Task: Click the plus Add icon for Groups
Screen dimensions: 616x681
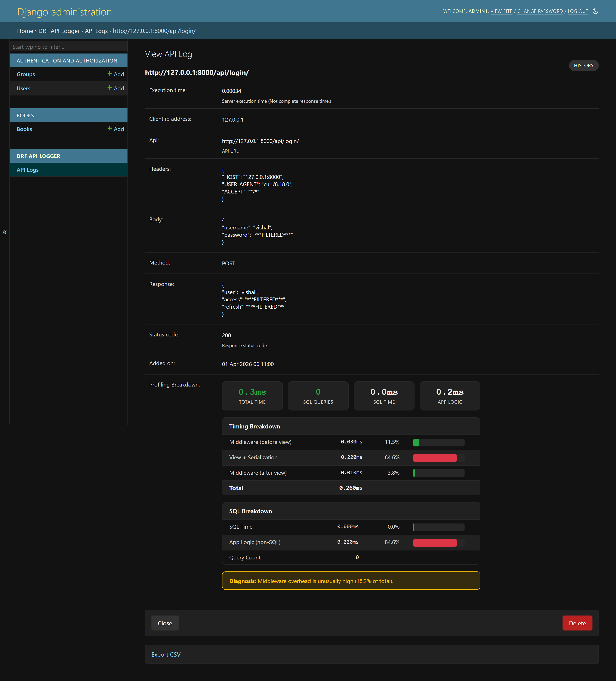Action: 115,74
